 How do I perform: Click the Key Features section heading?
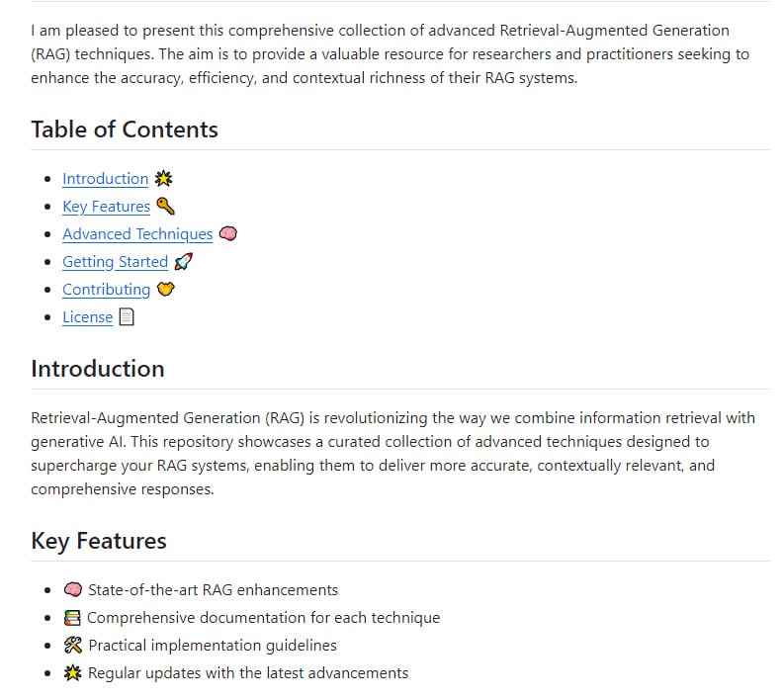pos(99,541)
